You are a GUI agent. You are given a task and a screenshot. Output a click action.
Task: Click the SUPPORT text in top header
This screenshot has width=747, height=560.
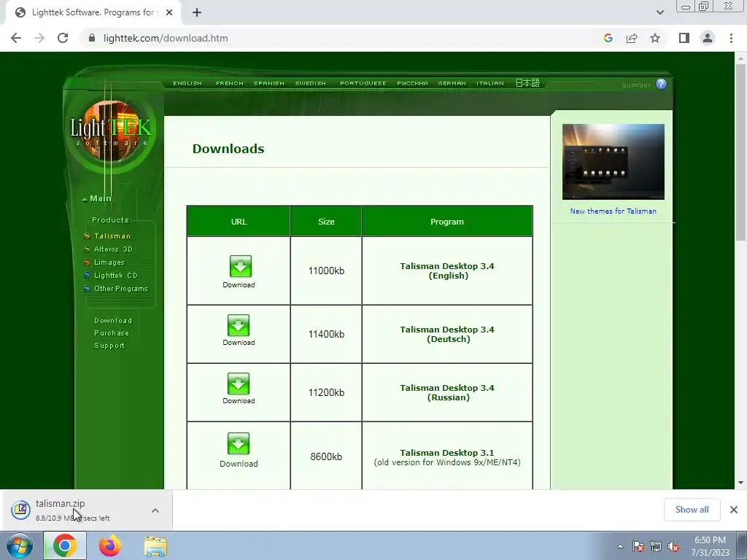coord(636,86)
